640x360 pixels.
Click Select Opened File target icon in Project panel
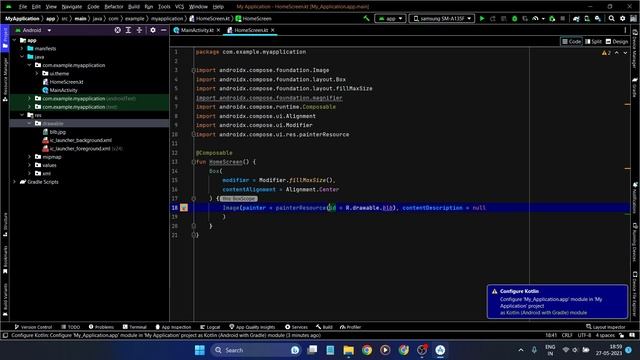118,30
